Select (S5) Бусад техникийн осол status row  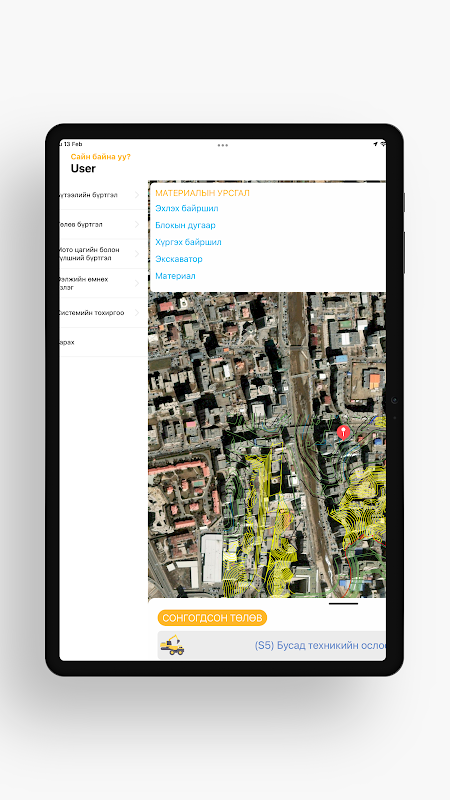click(271, 645)
